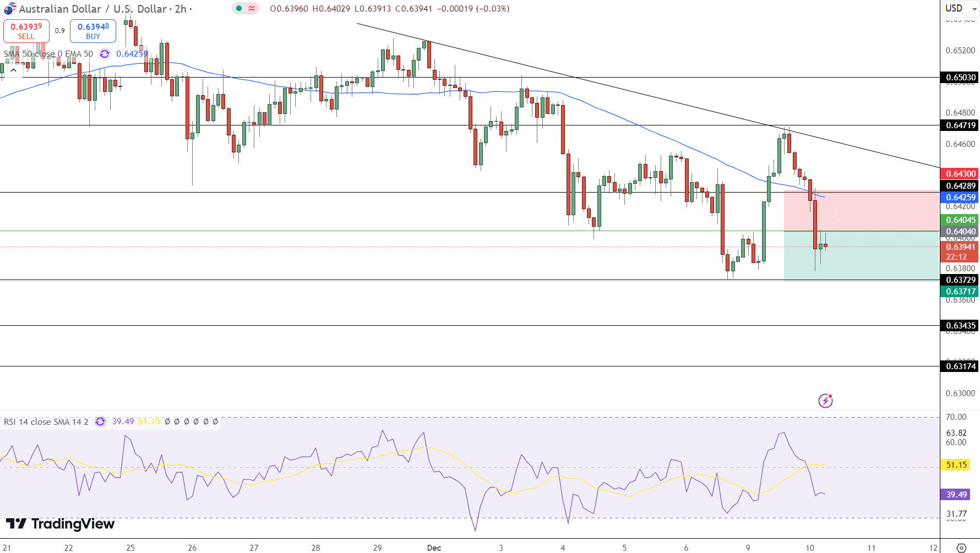Image resolution: width=980 pixels, height=553 pixels.
Task: Click the red approximately-equal data mode icon
Action: [x=252, y=8]
